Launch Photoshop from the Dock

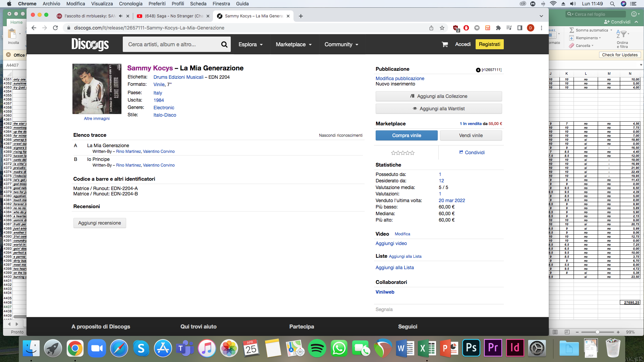pos(471,348)
